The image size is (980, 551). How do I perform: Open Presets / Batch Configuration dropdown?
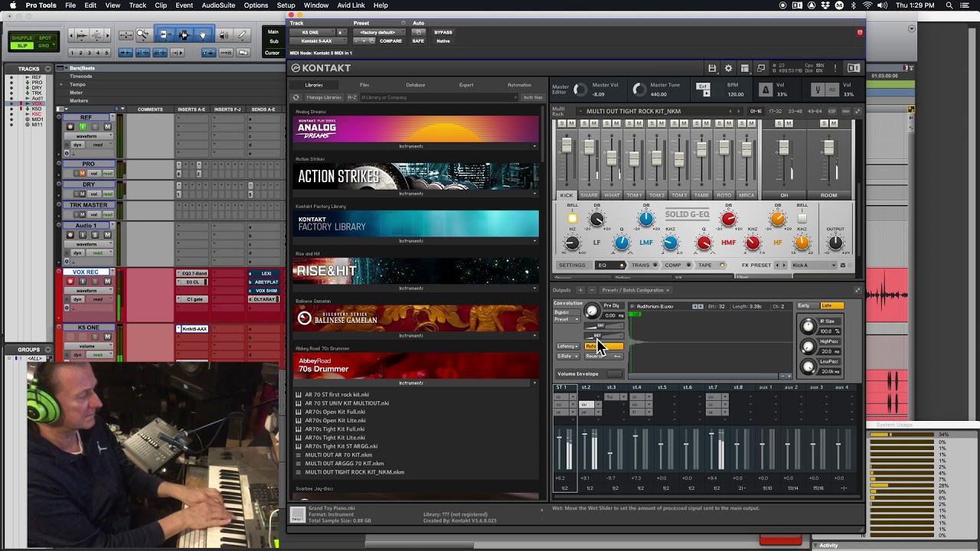pos(635,290)
